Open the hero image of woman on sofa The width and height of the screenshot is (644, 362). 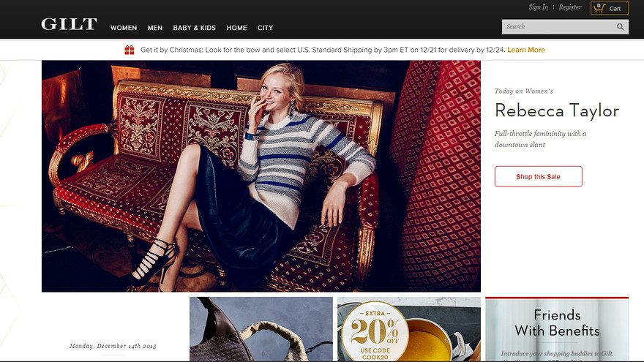[261, 176]
